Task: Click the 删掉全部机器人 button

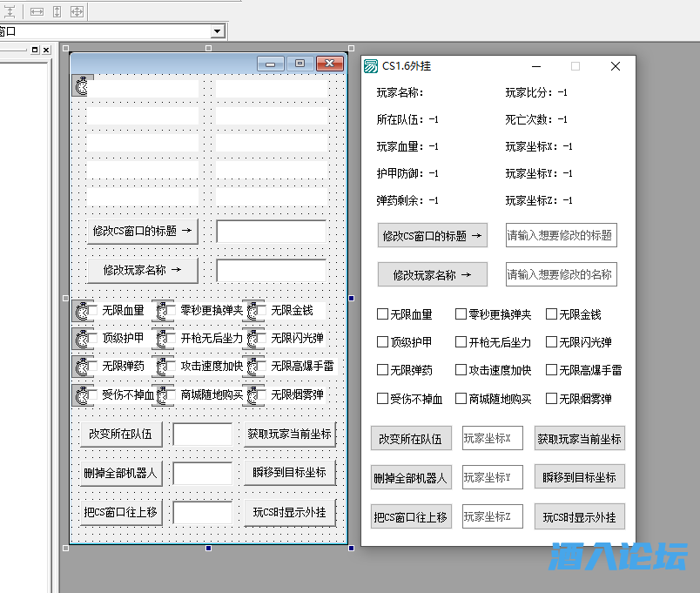Action: pos(410,477)
